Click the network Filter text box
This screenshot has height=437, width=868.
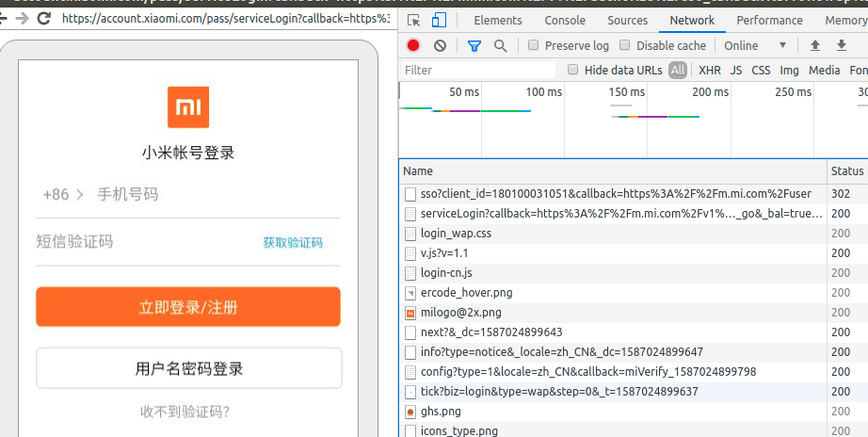pos(479,71)
